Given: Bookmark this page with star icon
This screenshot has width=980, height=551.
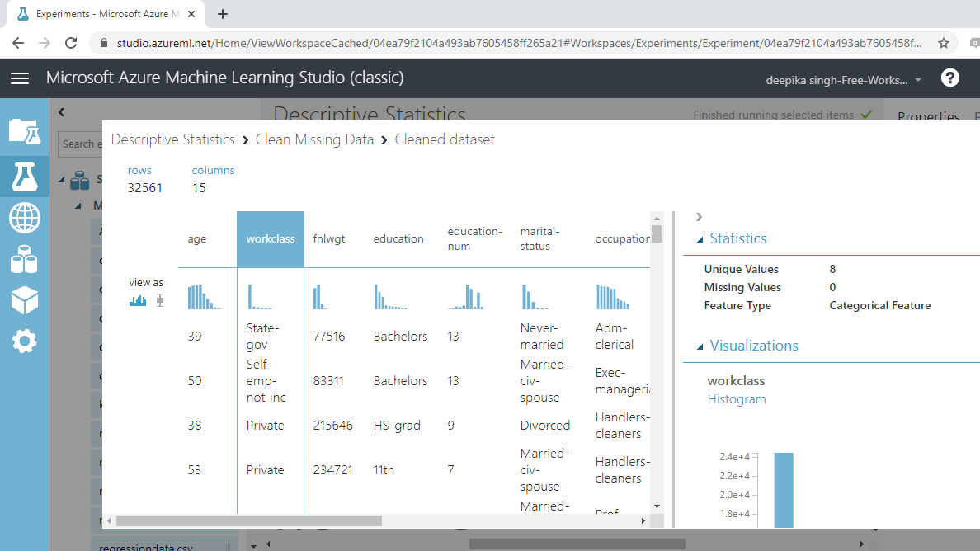Looking at the screenshot, I should tap(944, 43).
